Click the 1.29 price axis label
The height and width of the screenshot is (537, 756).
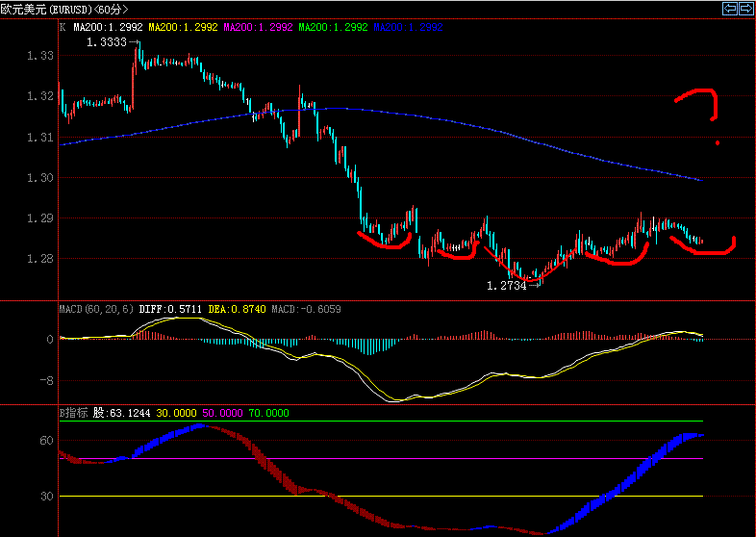(40, 218)
